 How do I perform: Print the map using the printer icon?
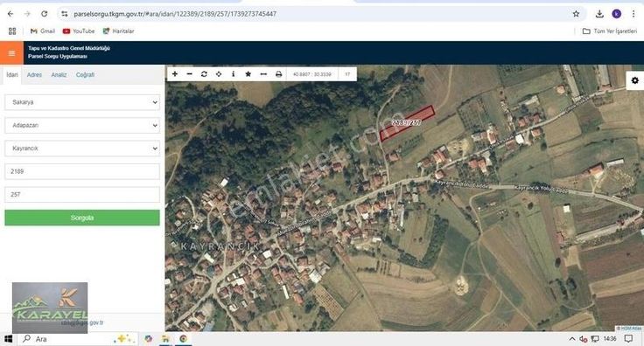coord(278,74)
